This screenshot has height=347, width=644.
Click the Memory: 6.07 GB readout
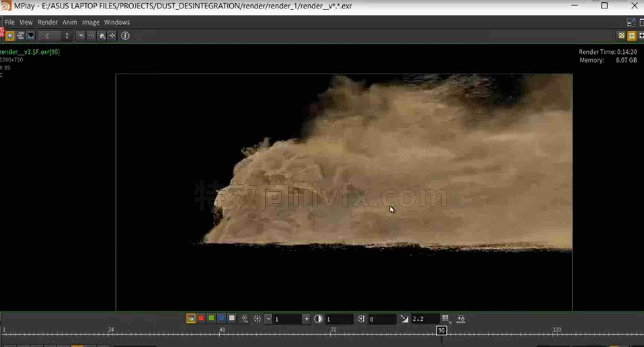click(608, 60)
